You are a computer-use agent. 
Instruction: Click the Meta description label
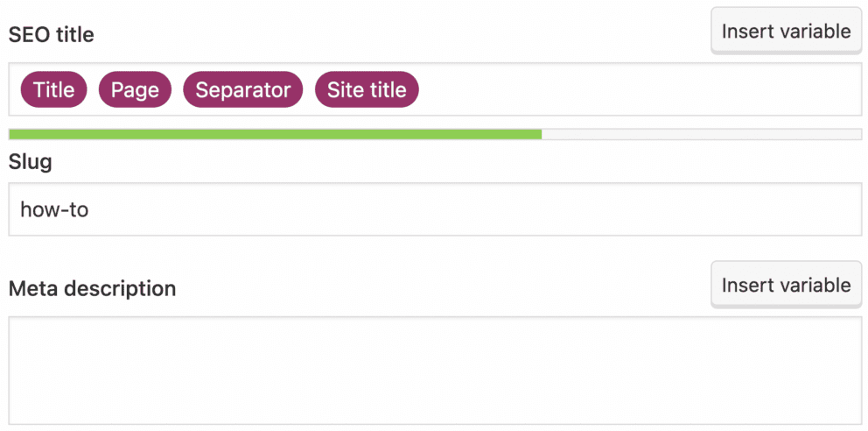[x=92, y=288]
